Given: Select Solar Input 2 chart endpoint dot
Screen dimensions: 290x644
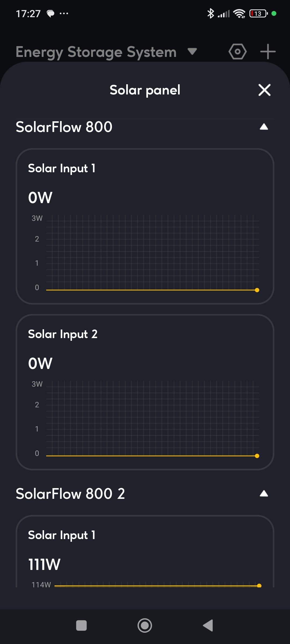Looking at the screenshot, I should 257,456.
